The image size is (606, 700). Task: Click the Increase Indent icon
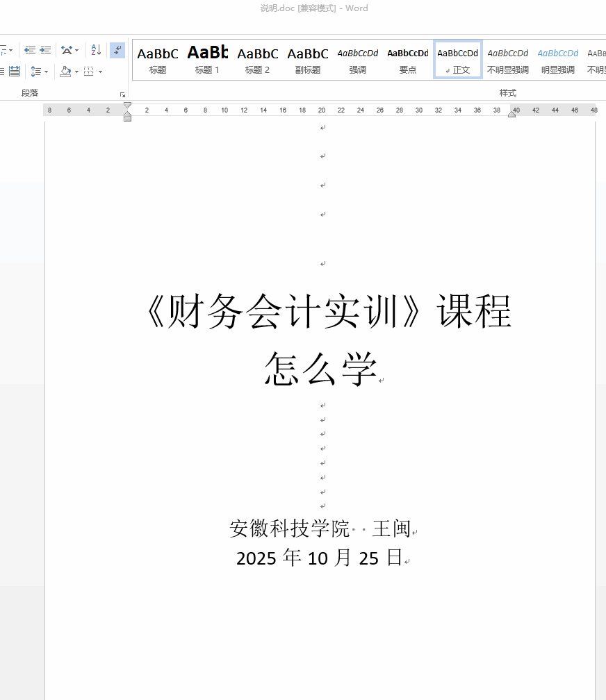tap(45, 50)
